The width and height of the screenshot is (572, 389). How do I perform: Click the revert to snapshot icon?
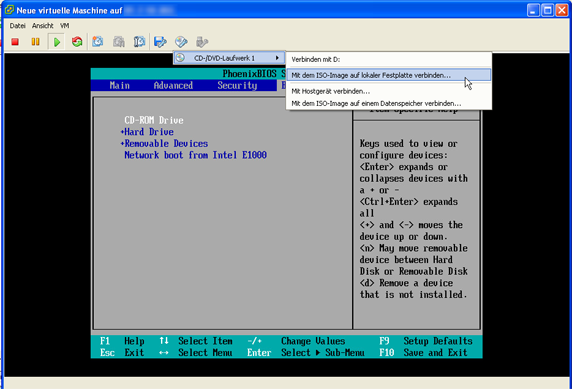pos(119,42)
